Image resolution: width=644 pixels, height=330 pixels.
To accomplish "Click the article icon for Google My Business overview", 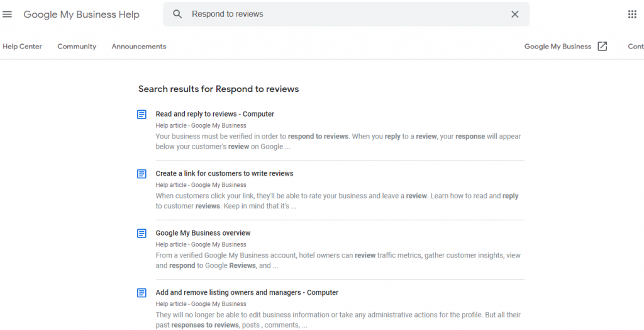I will 142,233.
